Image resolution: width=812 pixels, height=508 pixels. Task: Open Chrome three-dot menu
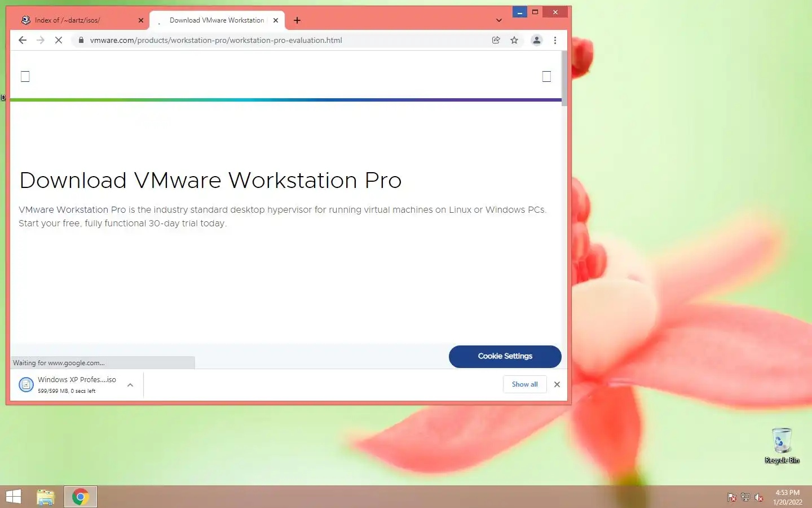[555, 40]
